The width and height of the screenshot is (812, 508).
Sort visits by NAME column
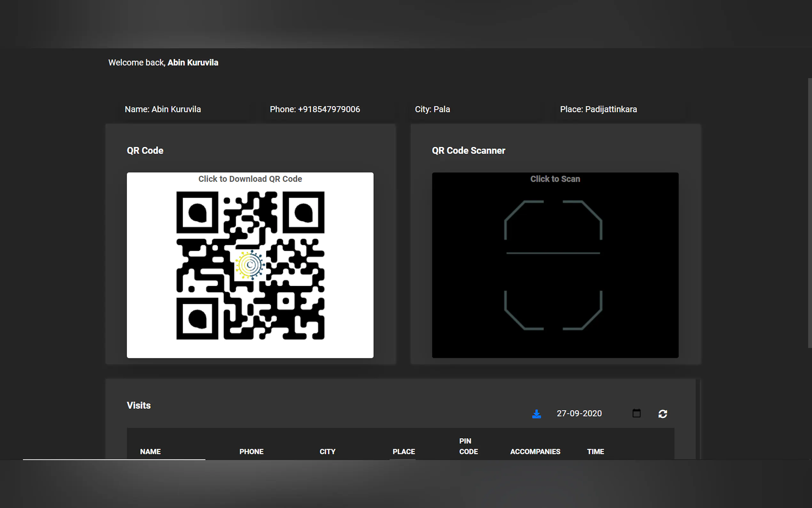point(150,452)
